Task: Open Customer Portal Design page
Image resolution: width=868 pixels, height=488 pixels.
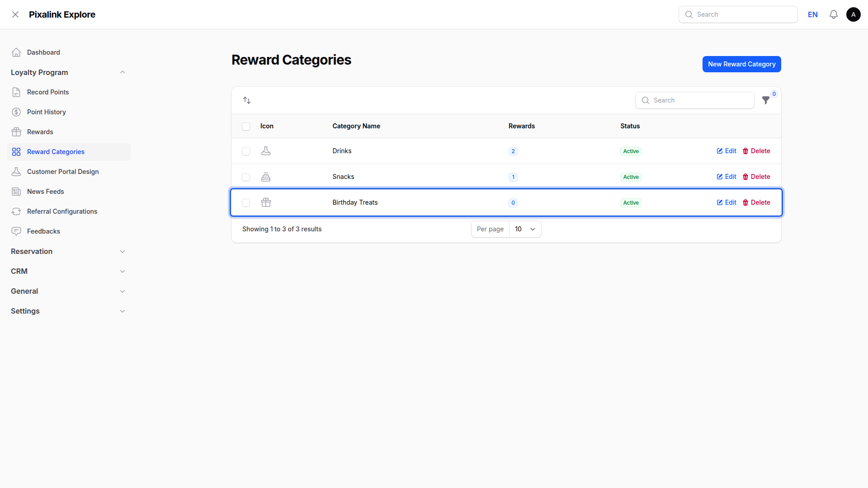Action: coord(69,172)
